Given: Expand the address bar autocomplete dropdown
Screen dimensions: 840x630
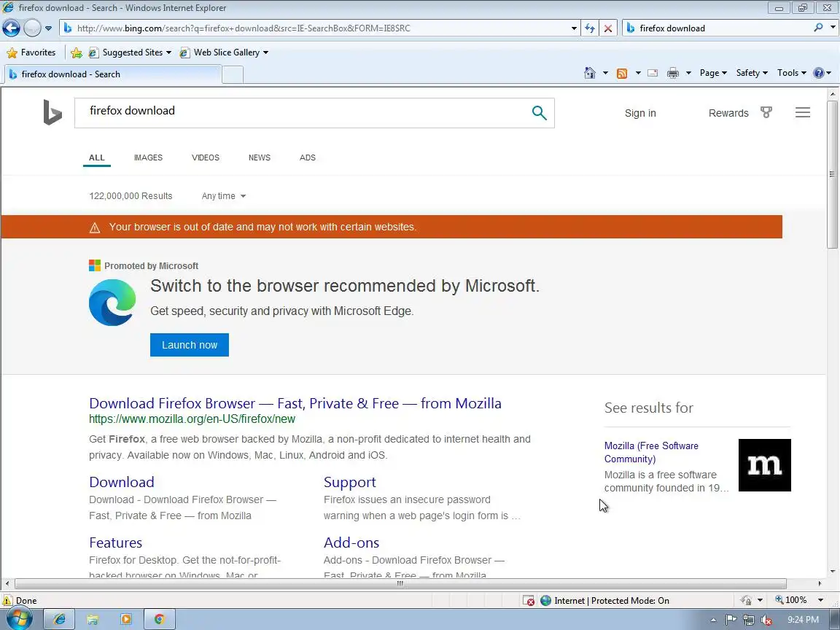Looking at the screenshot, I should click(x=575, y=28).
